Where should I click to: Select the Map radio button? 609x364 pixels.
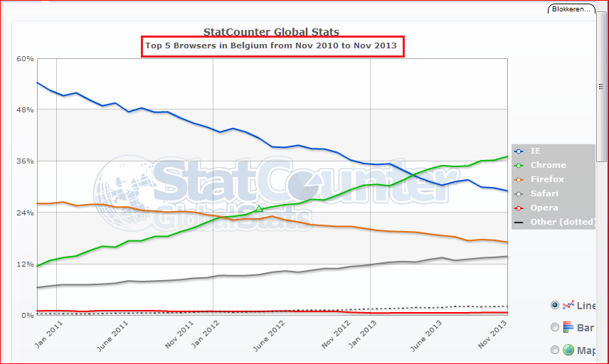tap(555, 350)
